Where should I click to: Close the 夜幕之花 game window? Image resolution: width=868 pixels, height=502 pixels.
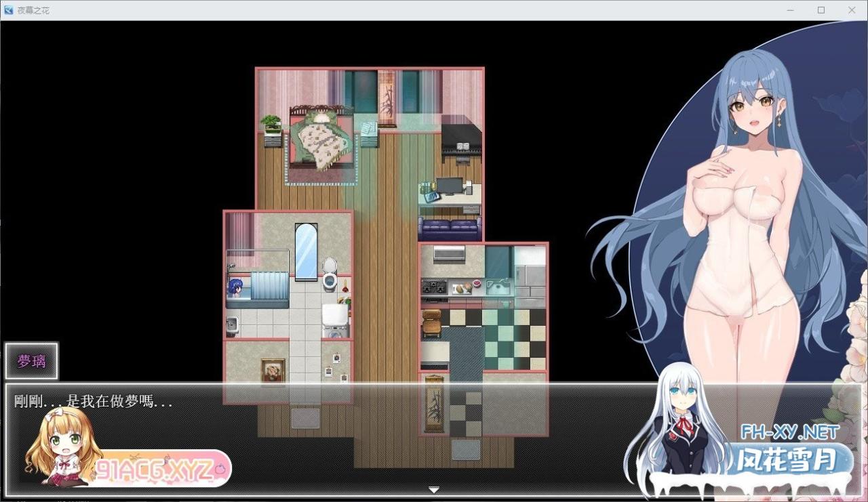click(x=852, y=10)
